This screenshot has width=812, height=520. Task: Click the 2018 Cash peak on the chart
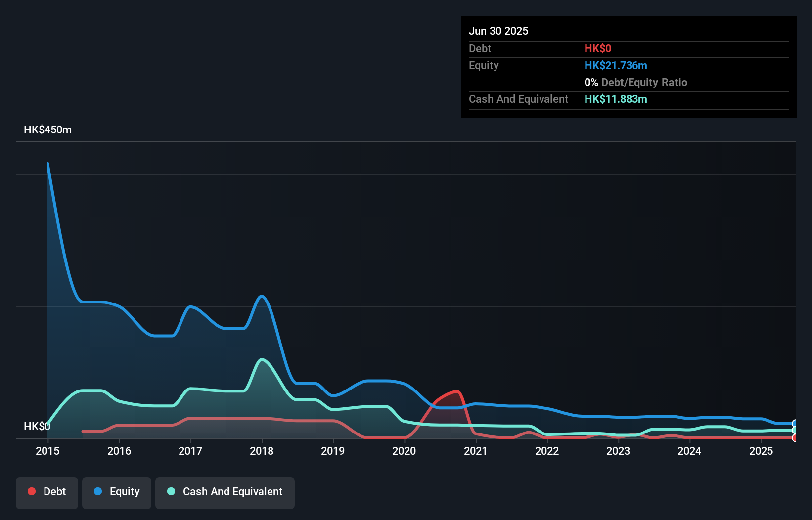262,359
